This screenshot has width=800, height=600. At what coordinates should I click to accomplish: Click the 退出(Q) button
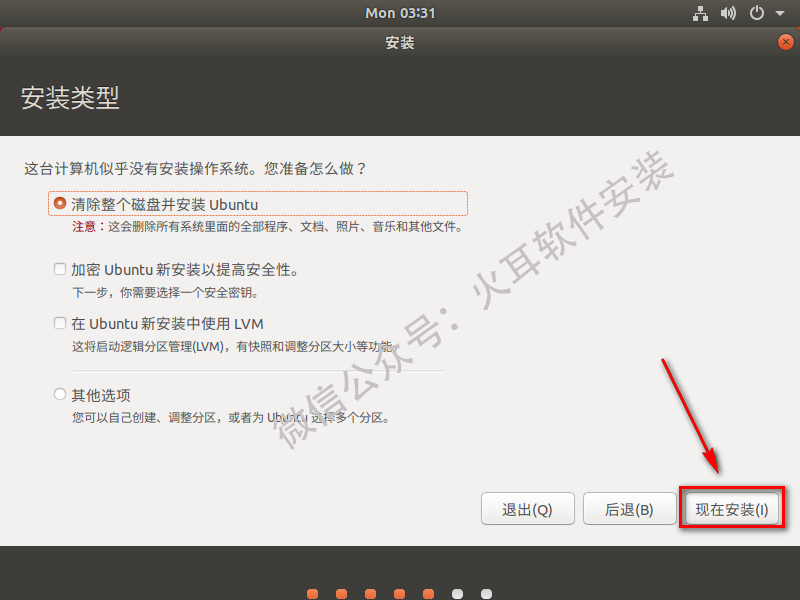click(528, 509)
